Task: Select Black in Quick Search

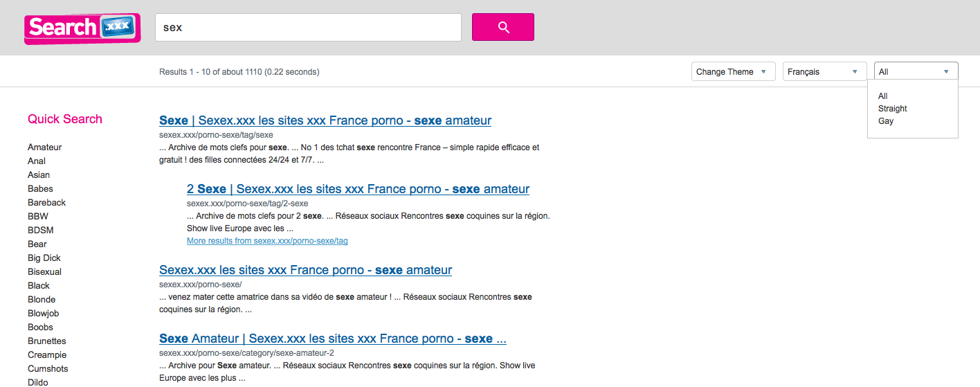Action: click(39, 286)
